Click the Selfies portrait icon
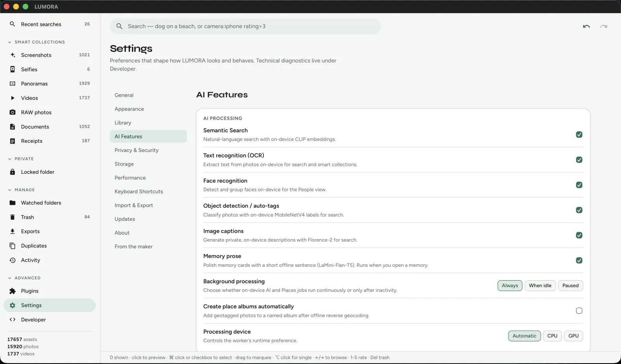Image resolution: width=621 pixels, height=364 pixels. tap(12, 69)
